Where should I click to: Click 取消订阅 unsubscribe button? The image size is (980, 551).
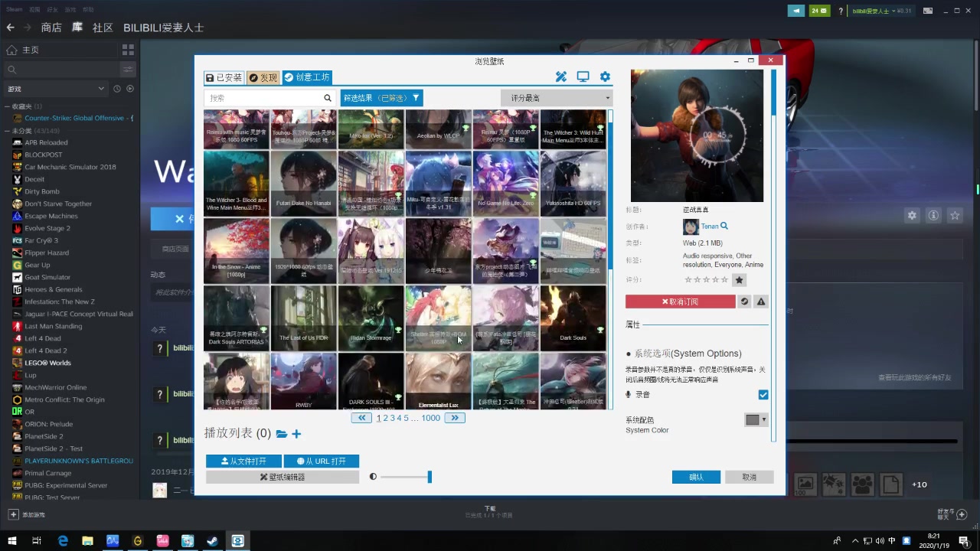click(x=681, y=302)
